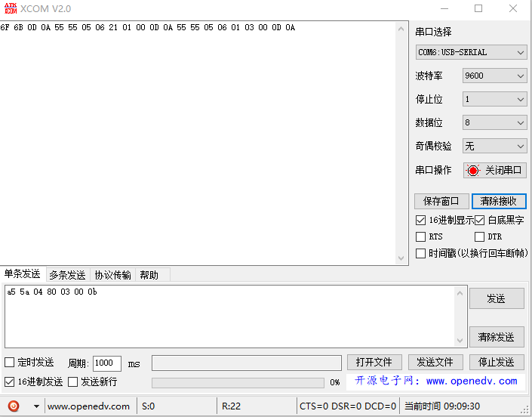This screenshot has height=417, width=532.
Task: Click the red port-open indicator icon
Action: click(473, 170)
